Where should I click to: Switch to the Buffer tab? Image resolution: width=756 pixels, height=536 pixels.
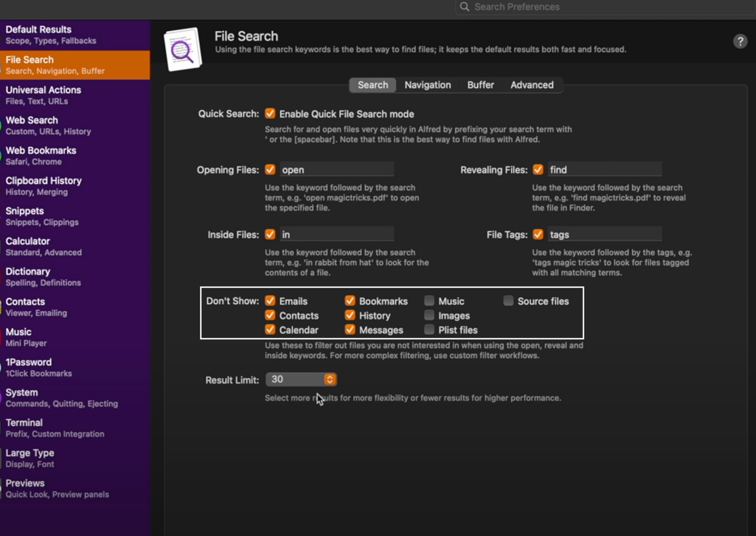480,85
